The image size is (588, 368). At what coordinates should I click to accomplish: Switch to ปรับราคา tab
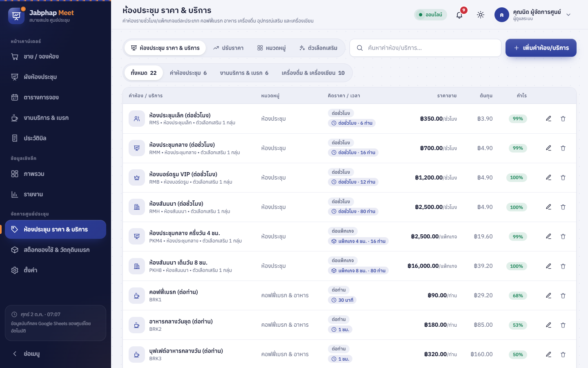[x=228, y=48]
